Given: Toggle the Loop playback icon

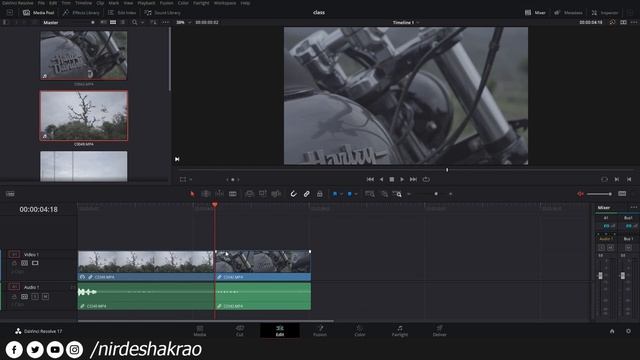Looking at the screenshot, I should click(426, 179).
